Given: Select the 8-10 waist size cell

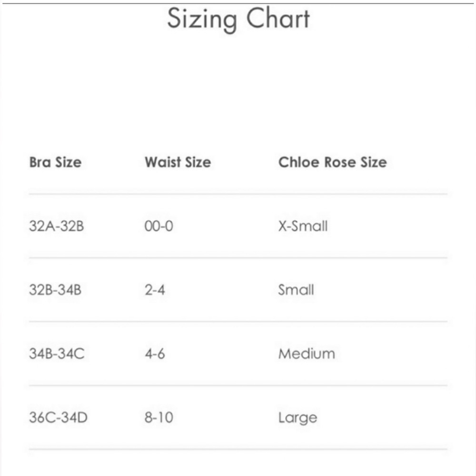Looking at the screenshot, I should (159, 418).
